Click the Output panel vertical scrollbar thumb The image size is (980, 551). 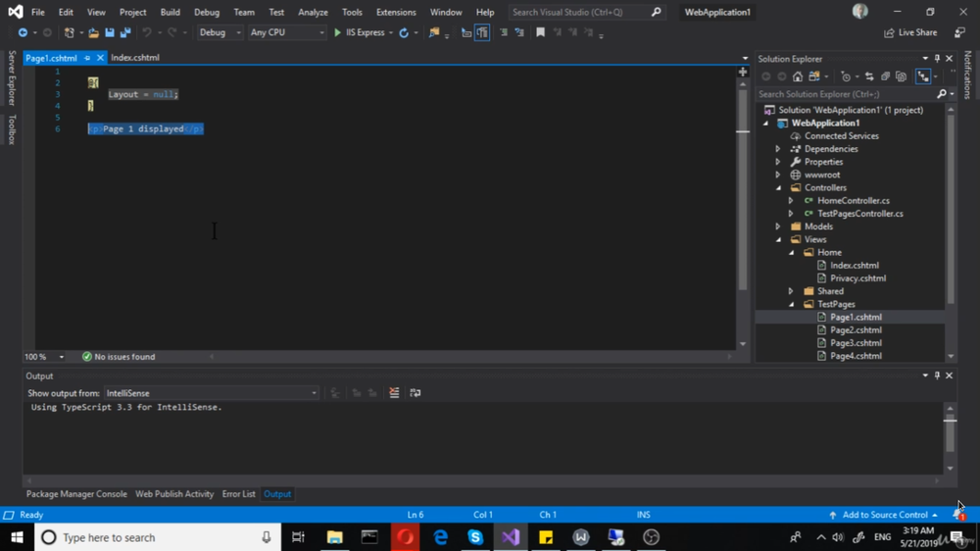point(950,434)
